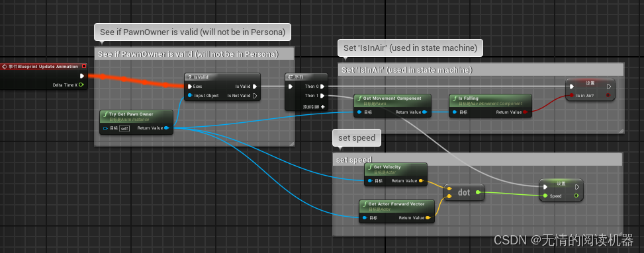Screen dimensions: 644x253
Task: Select the IsValid node title
Action: coord(201,77)
